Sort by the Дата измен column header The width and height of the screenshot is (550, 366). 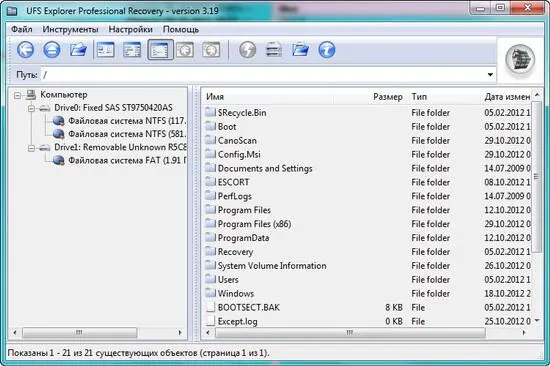coord(506,97)
